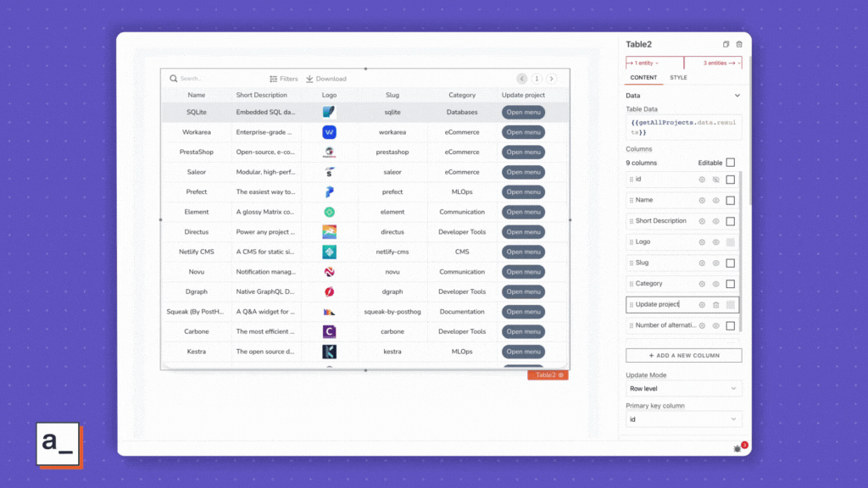This screenshot has width=868, height=488.
Task: Select the CONTENT tab
Action: coord(643,78)
